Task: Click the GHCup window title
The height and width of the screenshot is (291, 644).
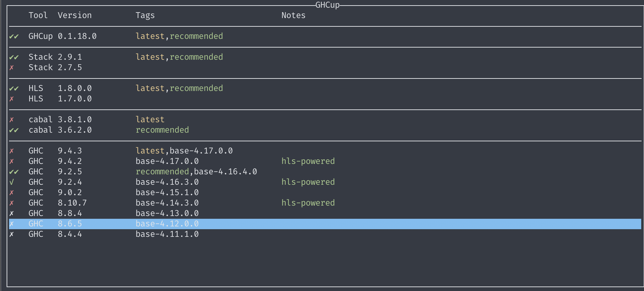Action: 328,5
